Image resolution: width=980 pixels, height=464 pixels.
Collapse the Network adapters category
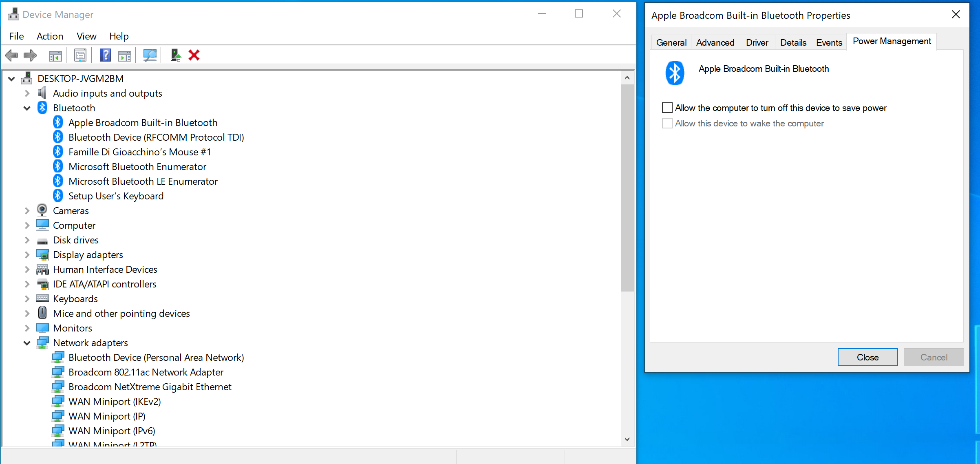click(x=27, y=343)
